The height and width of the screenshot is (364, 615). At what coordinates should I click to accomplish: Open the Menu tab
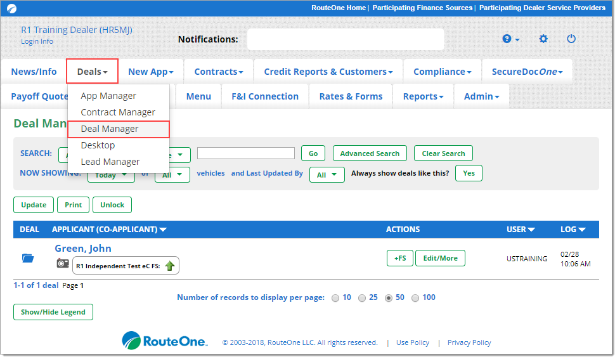pyautogui.click(x=198, y=96)
